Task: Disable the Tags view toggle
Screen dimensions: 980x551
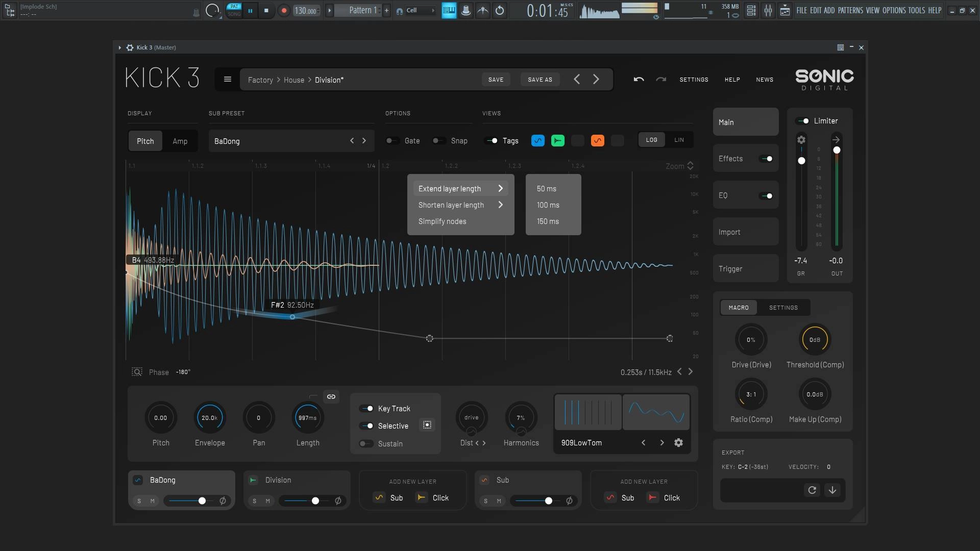Action: (x=492, y=140)
